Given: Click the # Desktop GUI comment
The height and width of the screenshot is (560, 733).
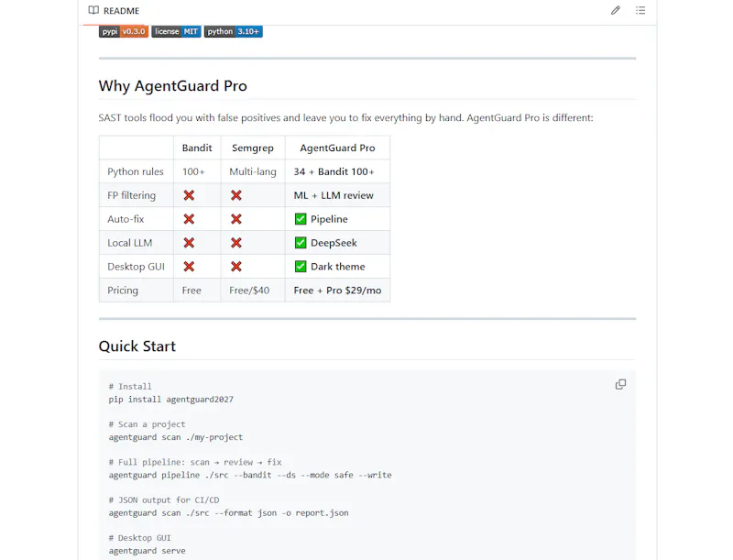Looking at the screenshot, I should (x=140, y=538).
